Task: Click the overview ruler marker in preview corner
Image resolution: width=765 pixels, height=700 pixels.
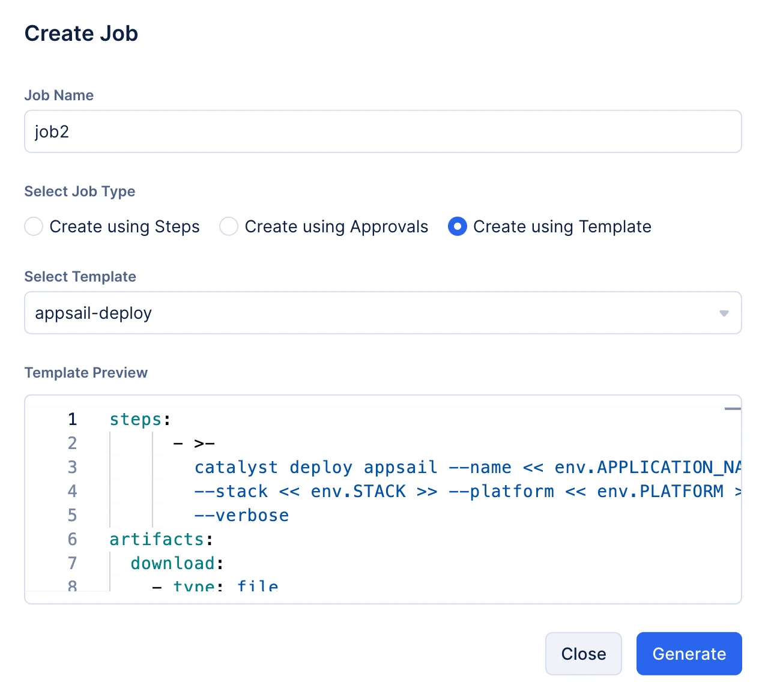Action: 732,409
